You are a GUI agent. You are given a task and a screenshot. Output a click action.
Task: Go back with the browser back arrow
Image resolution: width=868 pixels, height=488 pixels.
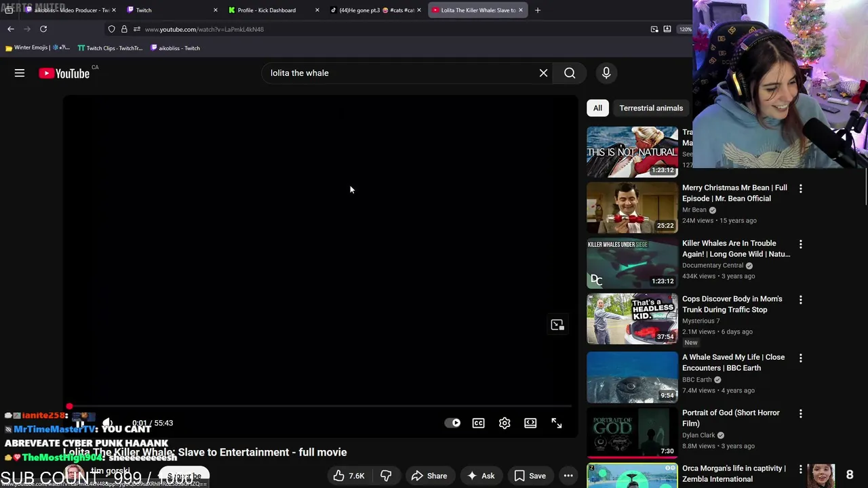(11, 29)
